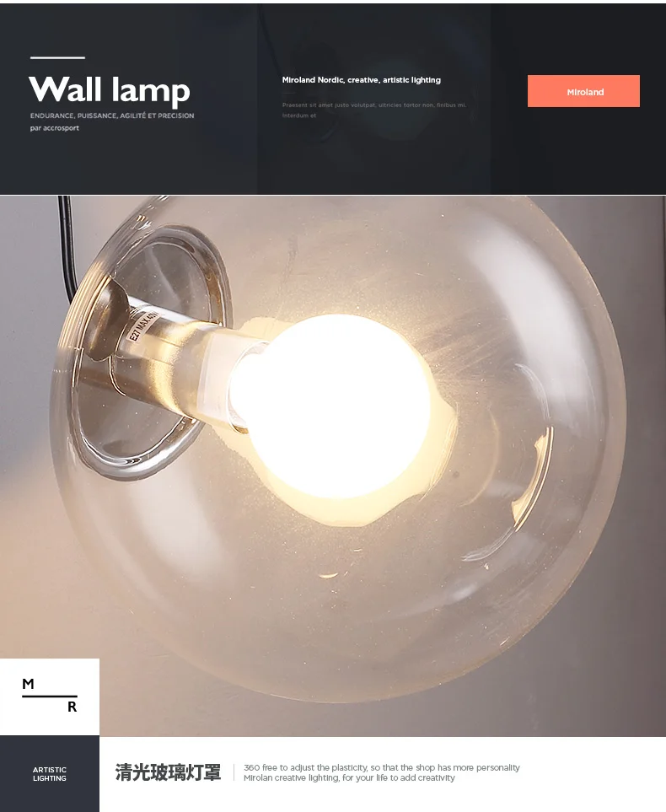Click the 360 free to adjust the plasticity line
This screenshot has width=666, height=812.
pyautogui.click(x=382, y=767)
